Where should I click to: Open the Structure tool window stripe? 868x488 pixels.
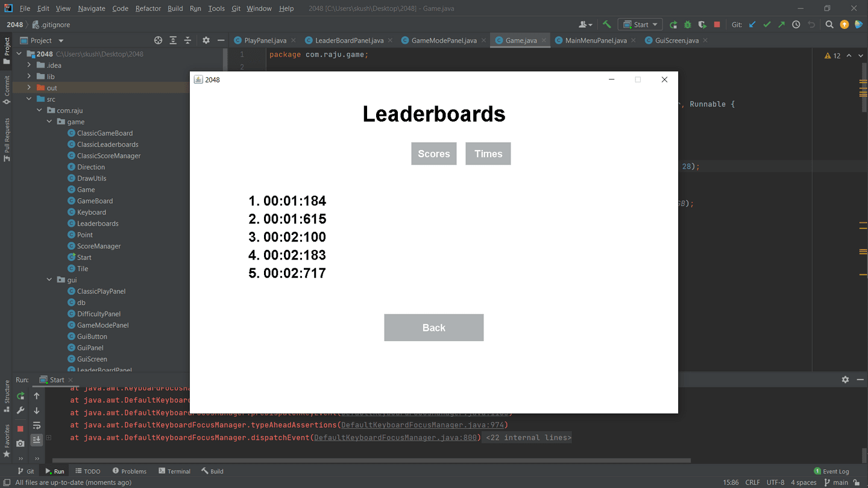7,396
